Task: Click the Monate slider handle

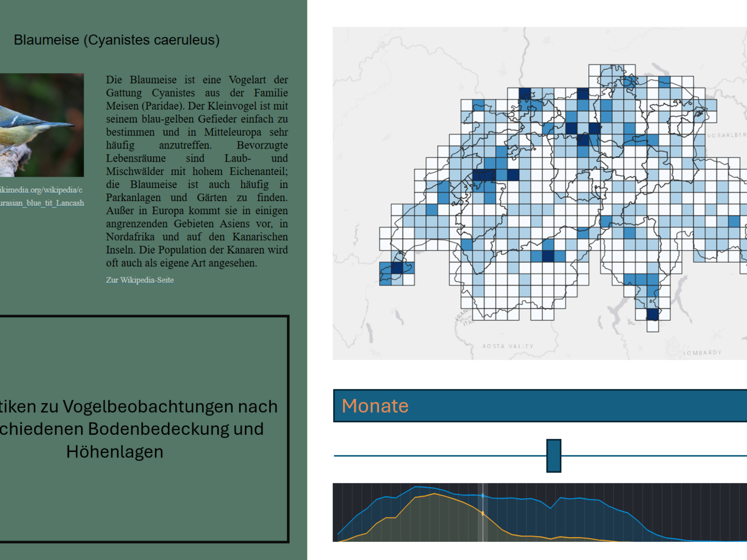Action: click(553, 455)
